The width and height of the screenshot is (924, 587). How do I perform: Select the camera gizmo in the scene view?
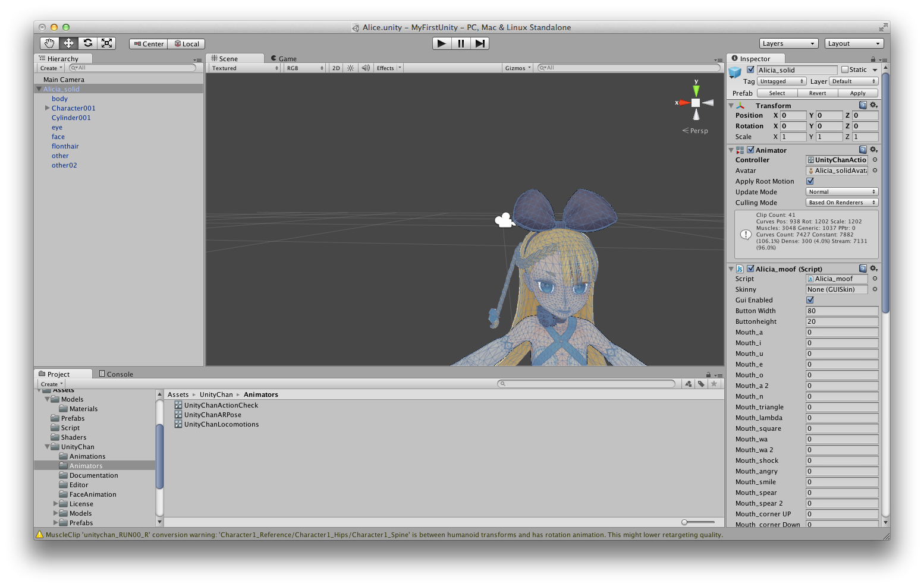(x=504, y=220)
